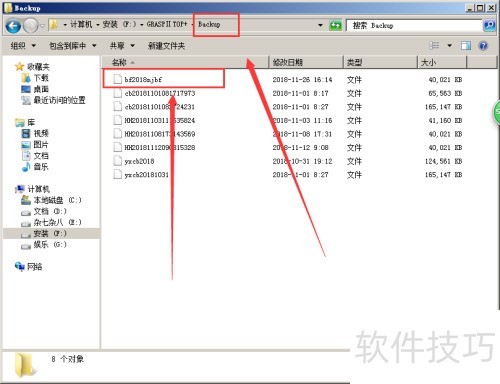500x384 pixels.
Task: Select the 安装 (F:) breadcrumb segment
Action: point(119,24)
